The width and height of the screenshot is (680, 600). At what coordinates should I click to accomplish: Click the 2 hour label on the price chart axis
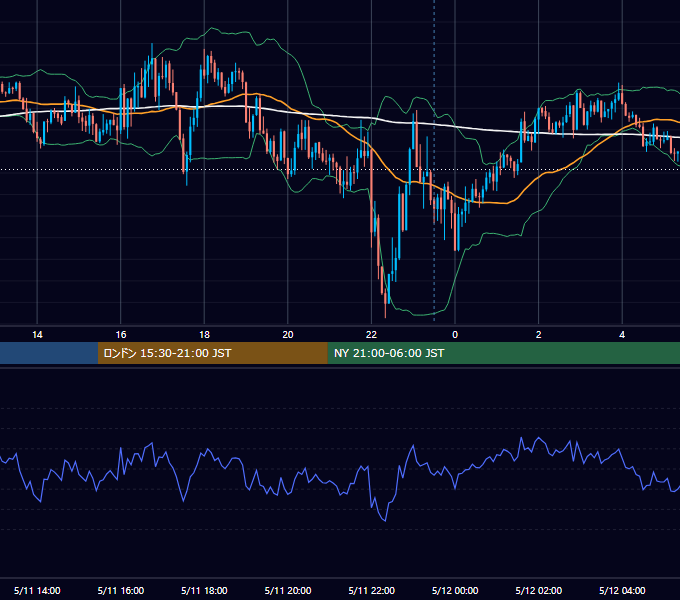(x=539, y=335)
